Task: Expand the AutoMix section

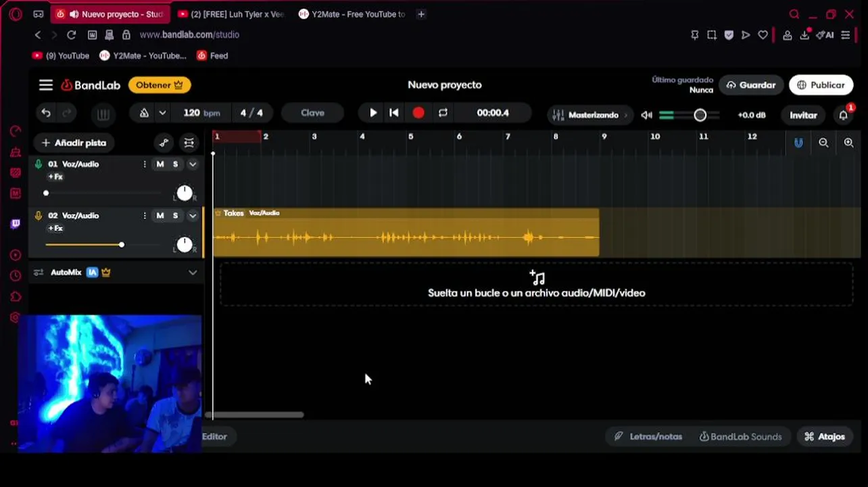Action: pos(193,273)
